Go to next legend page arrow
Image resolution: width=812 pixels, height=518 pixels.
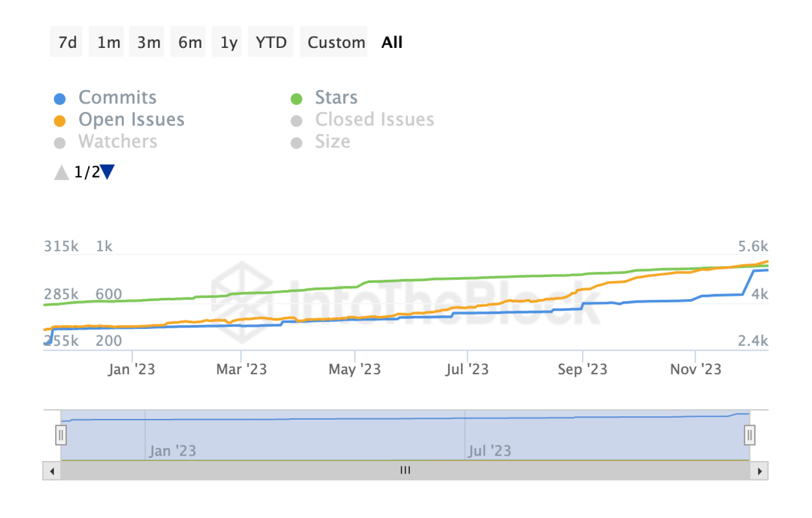pos(108,172)
